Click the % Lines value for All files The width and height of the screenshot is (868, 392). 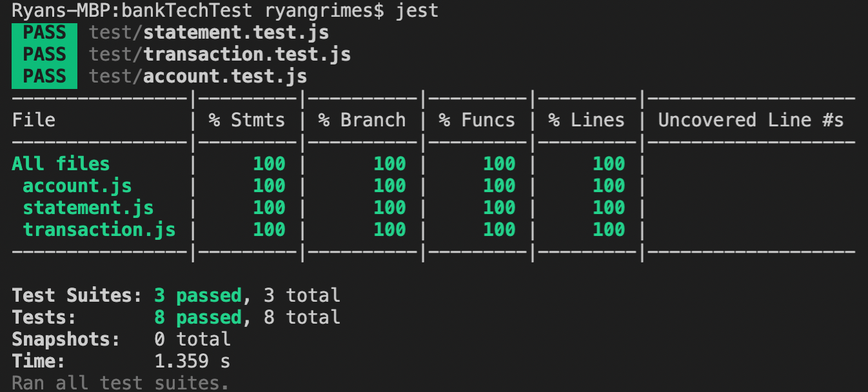coord(609,164)
